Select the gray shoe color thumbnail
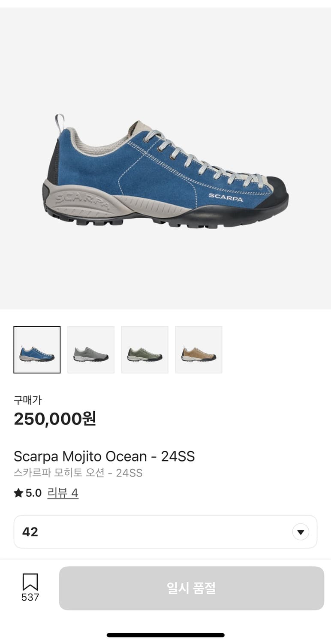The width and height of the screenshot is (331, 644). 91,350
